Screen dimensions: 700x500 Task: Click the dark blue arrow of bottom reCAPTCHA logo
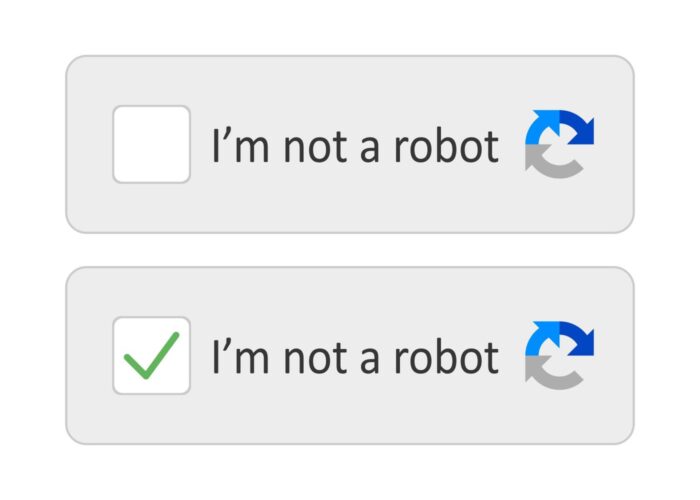coord(578,338)
